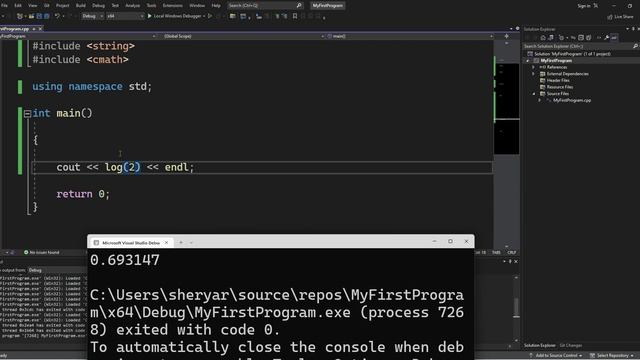Open the x64 platform dropdown
This screenshot has width=640, height=360.
click(125, 16)
